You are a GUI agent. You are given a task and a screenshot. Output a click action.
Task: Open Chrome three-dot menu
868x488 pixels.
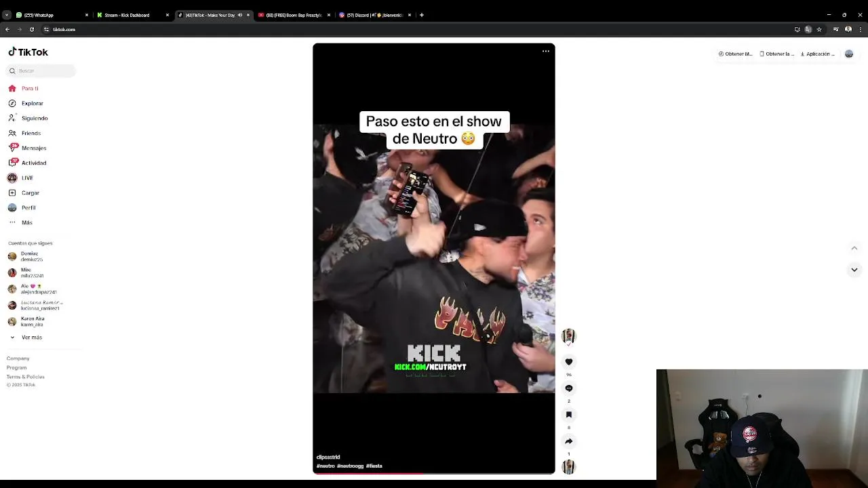pyautogui.click(x=860, y=29)
